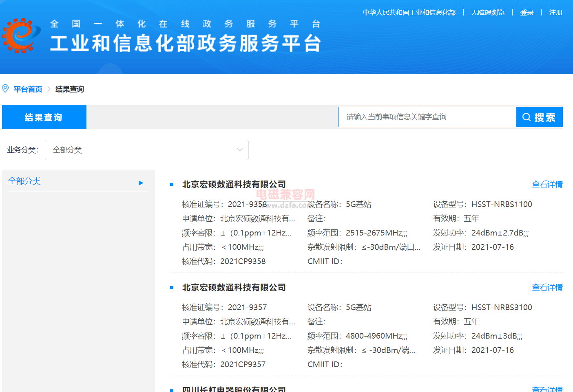This screenshot has width=573, height=392.
Task: Click the arrow next to 全部分类 in the sidebar
Action: (x=141, y=183)
